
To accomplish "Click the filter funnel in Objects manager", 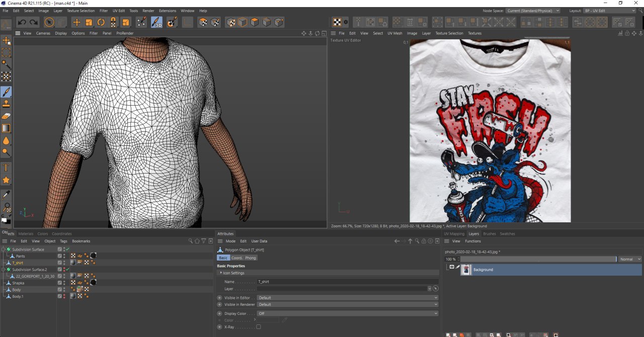I will point(203,241).
